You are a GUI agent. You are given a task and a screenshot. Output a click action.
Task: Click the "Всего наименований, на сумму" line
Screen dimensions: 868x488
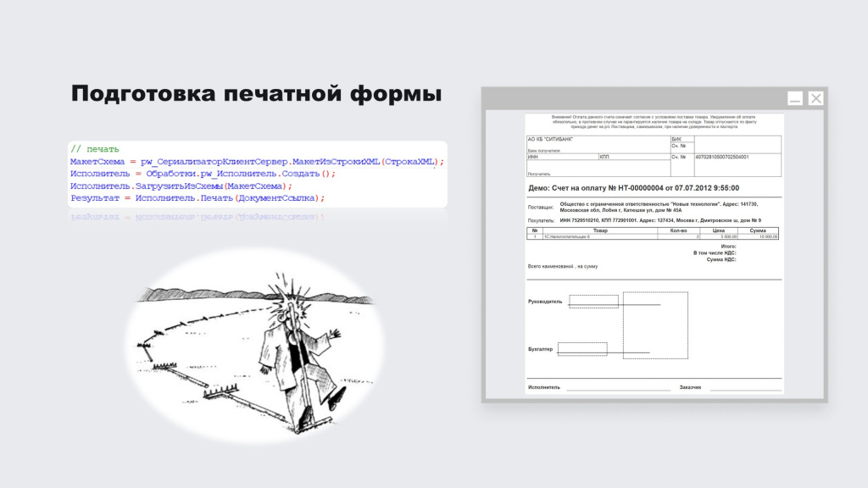click(563, 266)
